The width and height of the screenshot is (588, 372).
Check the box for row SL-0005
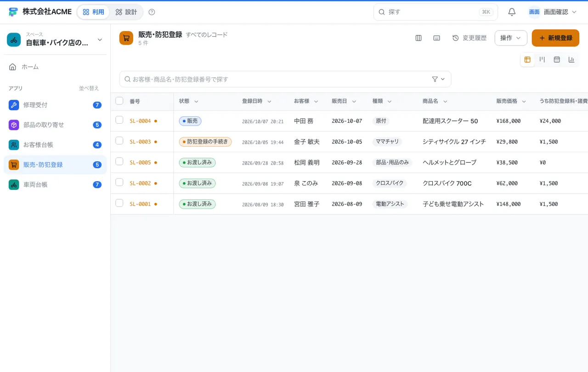pos(119,161)
